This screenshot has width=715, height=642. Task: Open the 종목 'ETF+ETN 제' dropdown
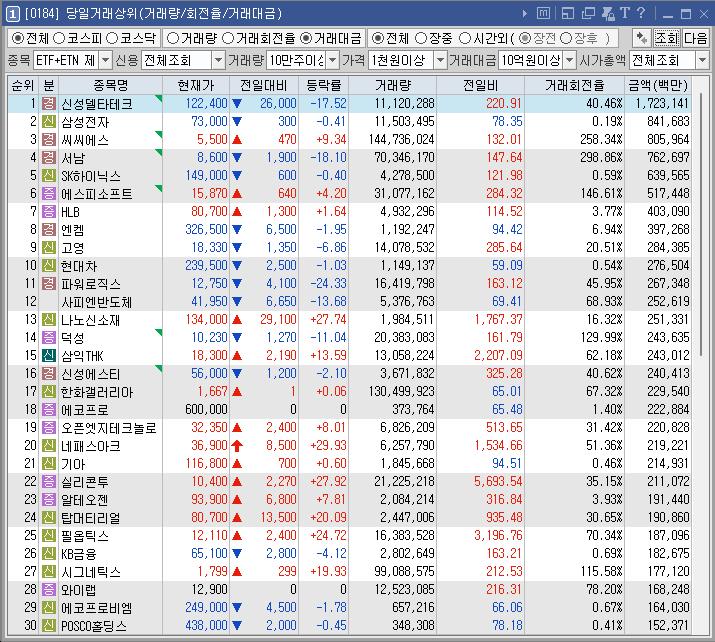pos(105,60)
